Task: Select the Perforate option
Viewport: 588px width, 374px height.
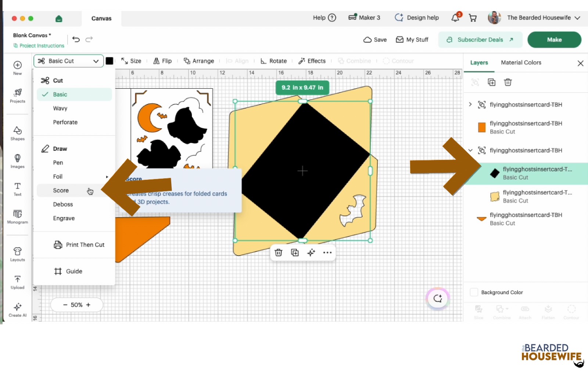Action: (65, 122)
